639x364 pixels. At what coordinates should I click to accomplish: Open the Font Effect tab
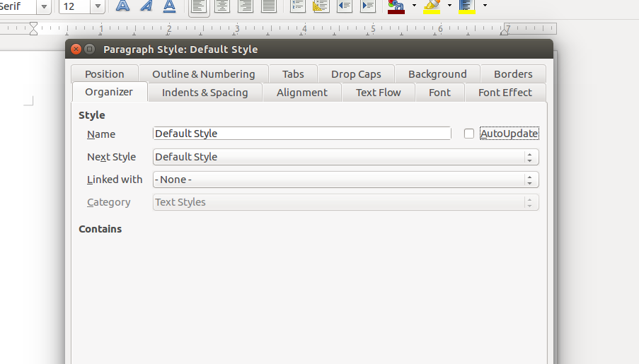[505, 93]
